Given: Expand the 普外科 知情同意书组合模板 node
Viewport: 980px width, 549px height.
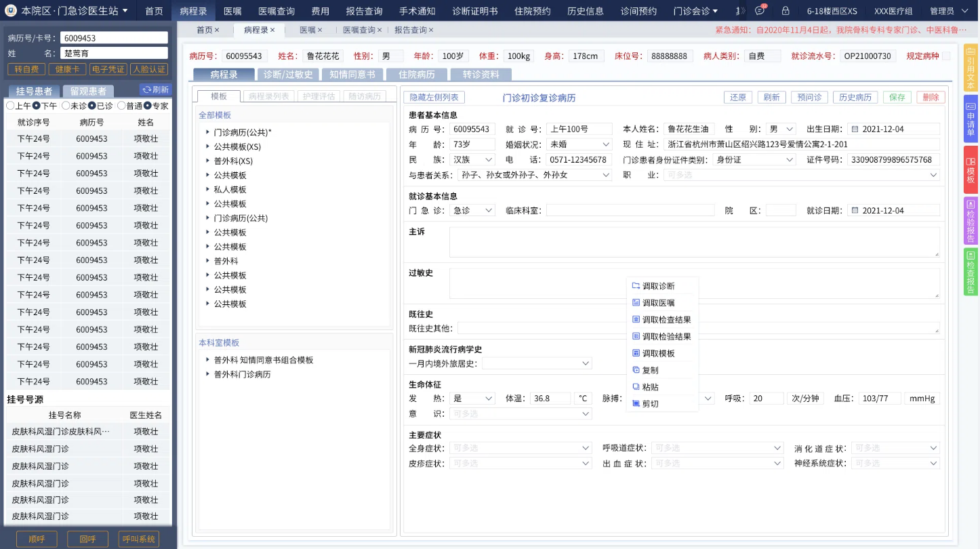Looking at the screenshot, I should point(208,360).
